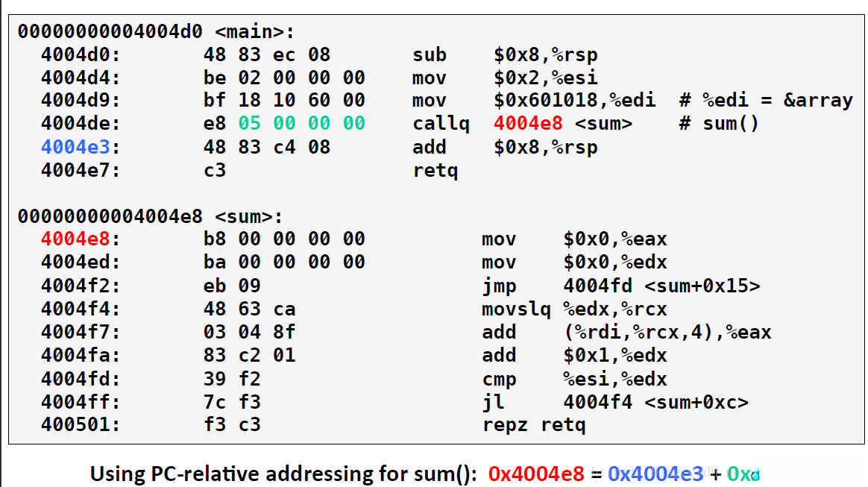Click address label '4004f7:'
Image resolution: width=868 pixels, height=487 pixels.
pyautogui.click(x=81, y=333)
